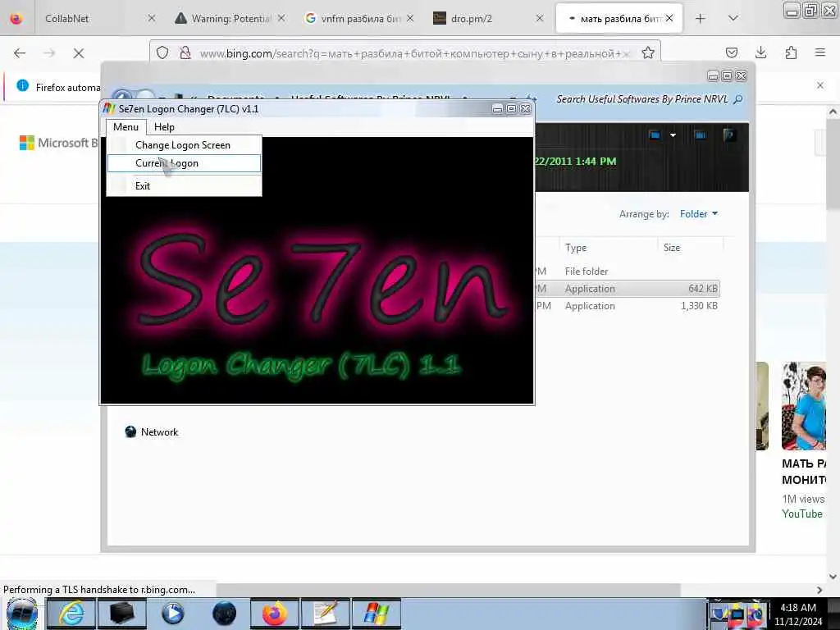Image resolution: width=840 pixels, height=630 pixels.
Task: Open the Firefox downloads panel
Action: click(760, 52)
